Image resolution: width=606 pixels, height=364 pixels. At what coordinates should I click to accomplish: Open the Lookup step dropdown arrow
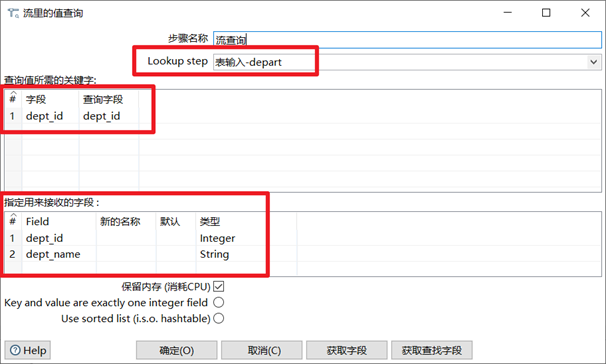click(x=593, y=62)
